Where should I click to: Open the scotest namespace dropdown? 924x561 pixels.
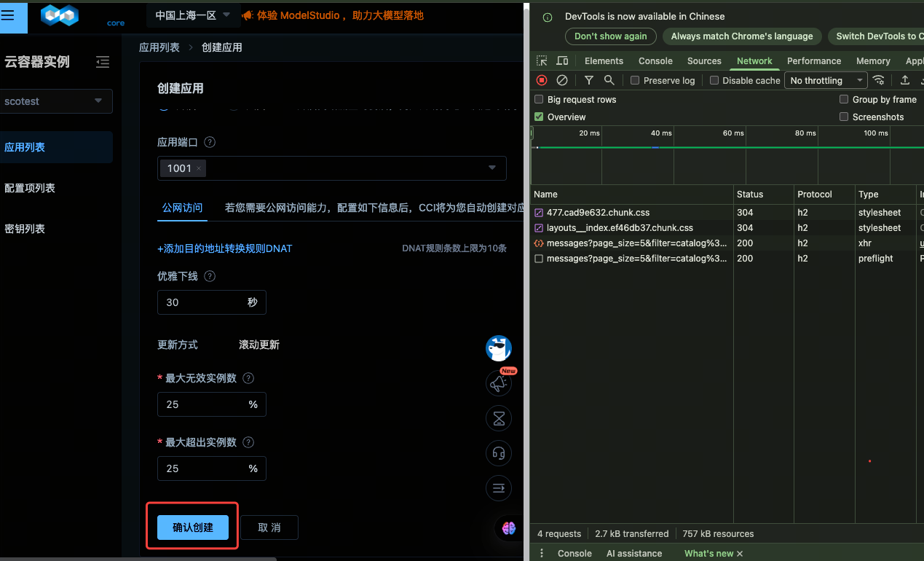[57, 101]
